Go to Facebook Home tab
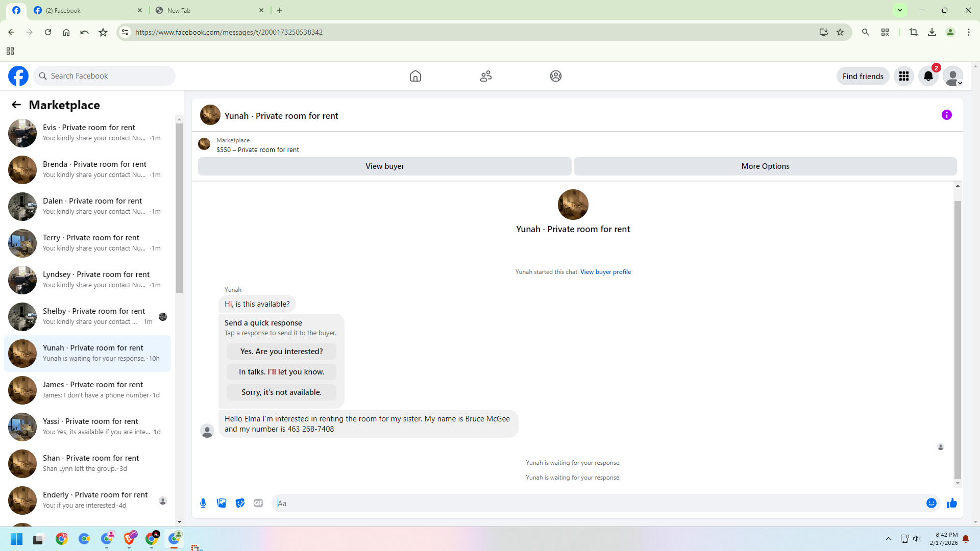 point(415,76)
